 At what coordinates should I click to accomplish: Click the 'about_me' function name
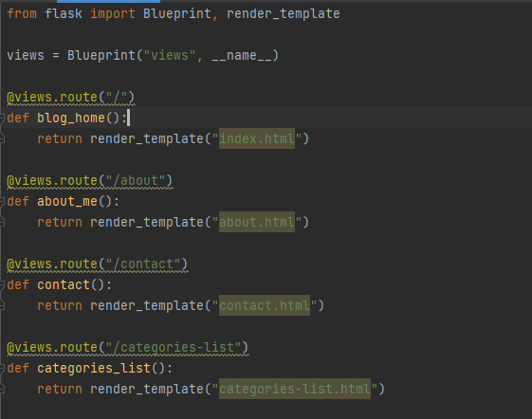click(x=67, y=202)
